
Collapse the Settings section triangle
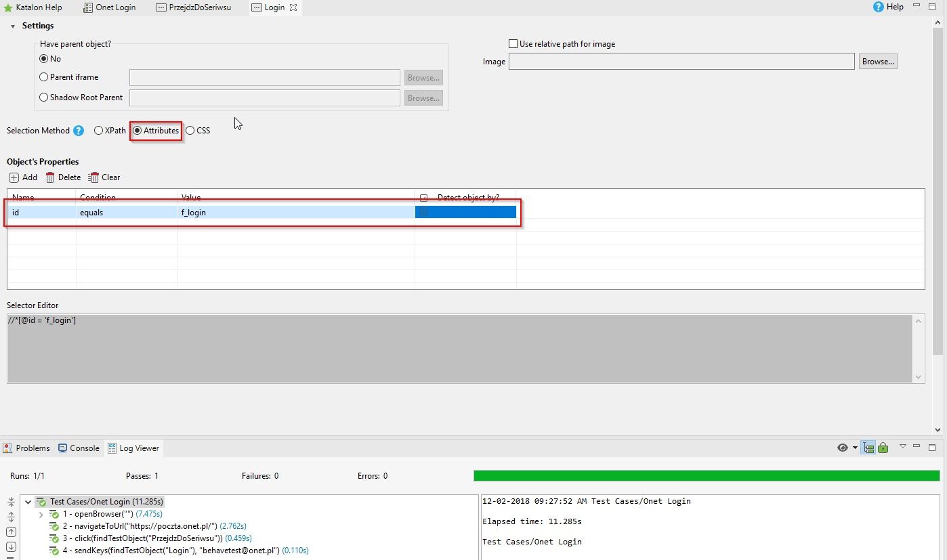(x=13, y=26)
